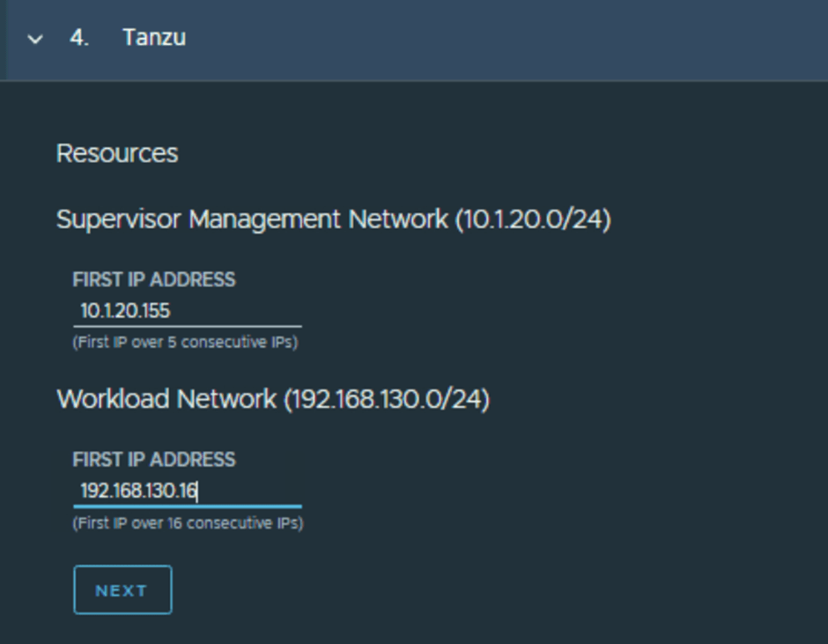Screen dimensions: 828x644
Task: Click FIRST IP ADDRESS label under Supervisor Management
Action: (153, 280)
